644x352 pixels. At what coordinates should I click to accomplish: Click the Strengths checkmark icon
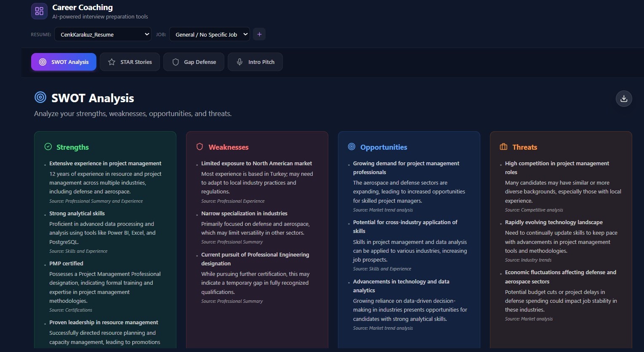(x=48, y=147)
